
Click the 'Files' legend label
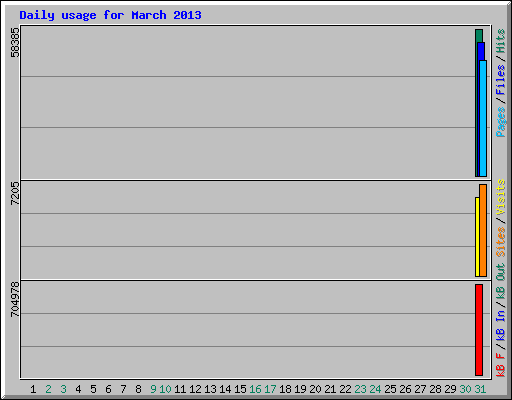pos(500,80)
